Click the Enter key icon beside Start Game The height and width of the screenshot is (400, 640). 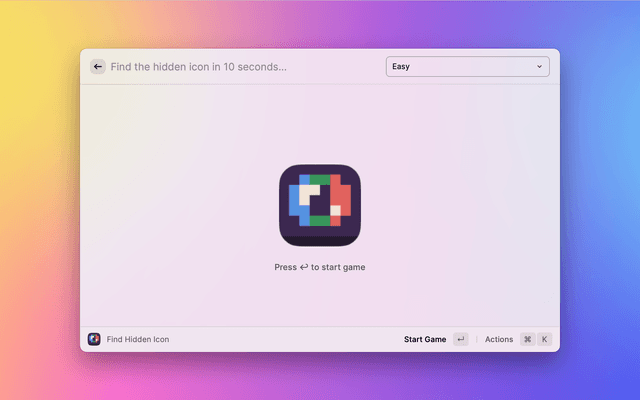pos(460,339)
